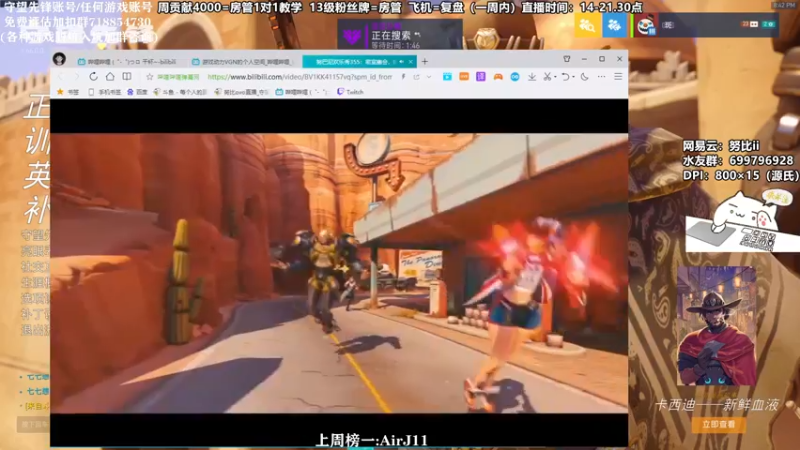Open the three-dot more tools menu
This screenshot has width=800, height=450.
click(602, 77)
